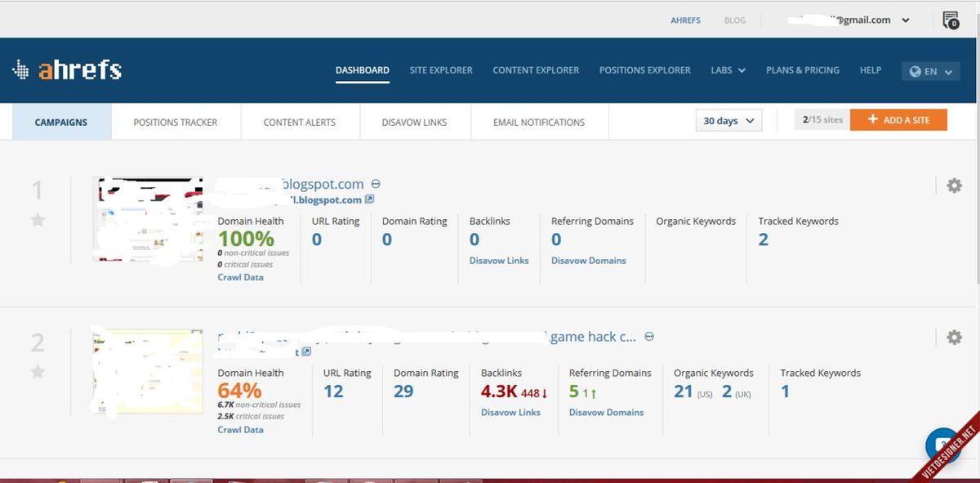The image size is (980, 483).
Task: Expand the EN language chevron
Action: [x=948, y=72]
